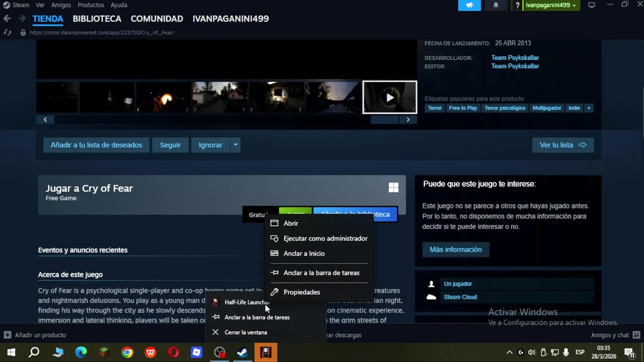This screenshot has height=362, width=644.
Task: Click Añadir un producto
Action: pyautogui.click(x=35, y=335)
